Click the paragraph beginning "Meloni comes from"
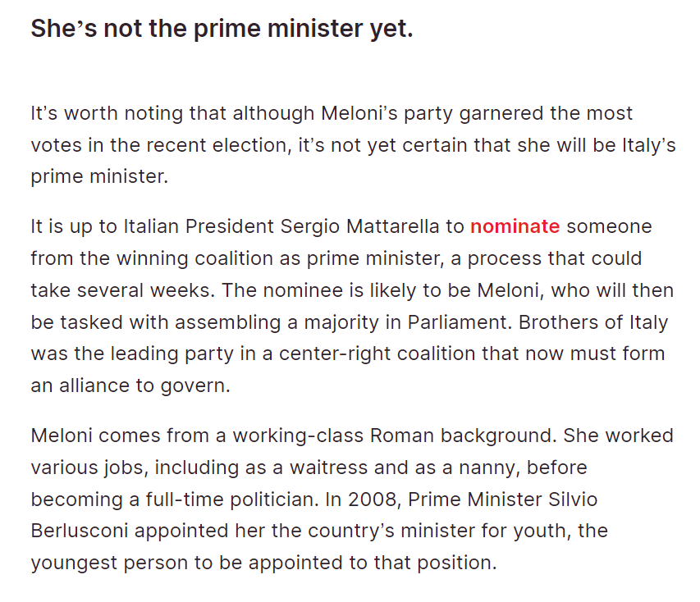This screenshot has height=602, width=700. click(352, 499)
